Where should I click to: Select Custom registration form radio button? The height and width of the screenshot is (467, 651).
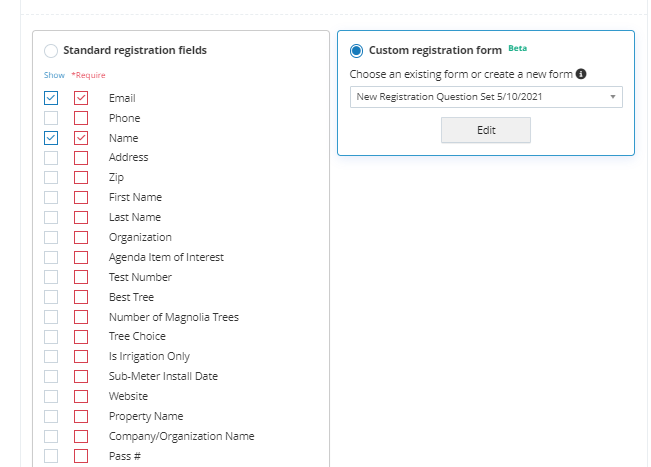click(357, 50)
